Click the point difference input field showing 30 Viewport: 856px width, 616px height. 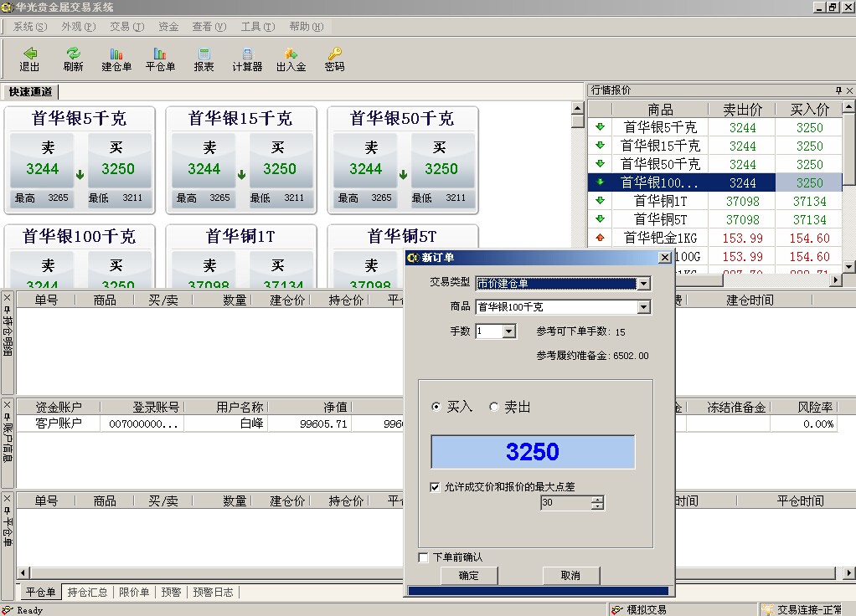[566, 502]
